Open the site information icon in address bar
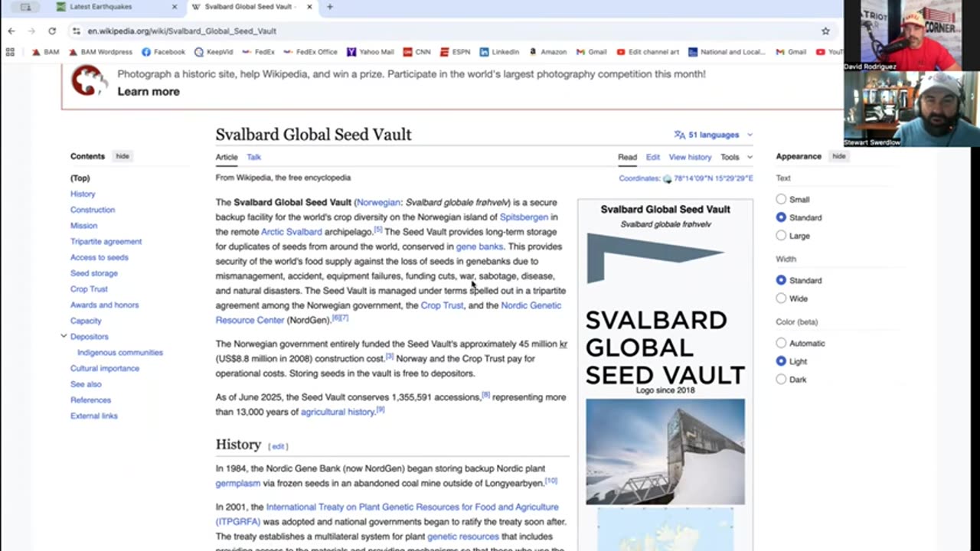This screenshot has height=551, width=980. [76, 31]
